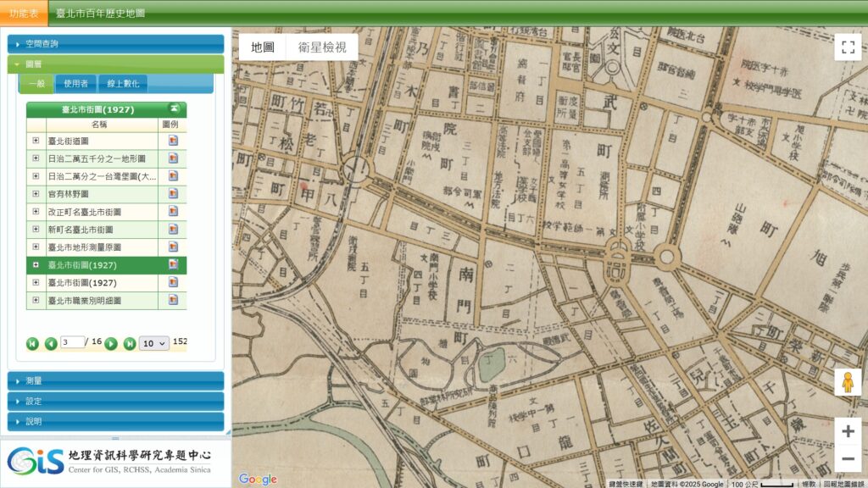
Task: Zoom in on the map
Action: pyautogui.click(x=848, y=431)
